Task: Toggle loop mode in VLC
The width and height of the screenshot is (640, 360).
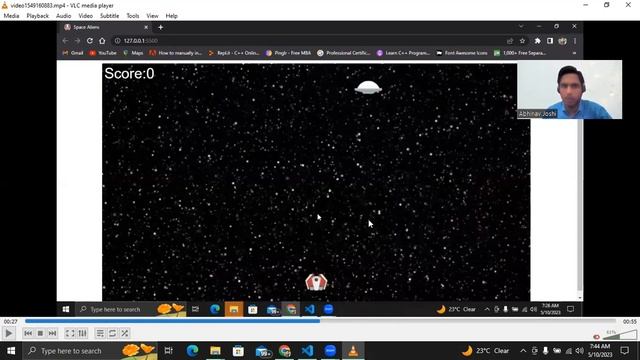Action: pos(112,333)
